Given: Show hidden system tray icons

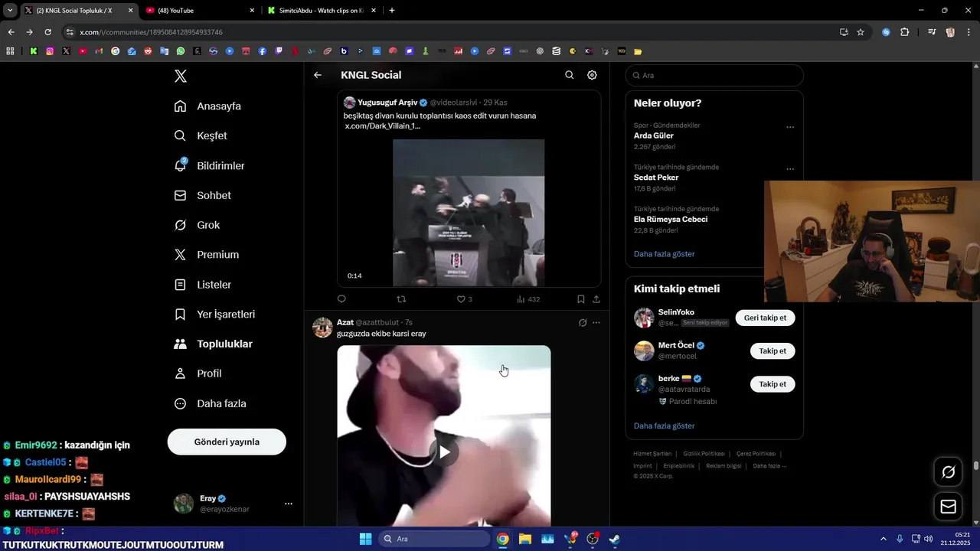Looking at the screenshot, I should click(883, 539).
